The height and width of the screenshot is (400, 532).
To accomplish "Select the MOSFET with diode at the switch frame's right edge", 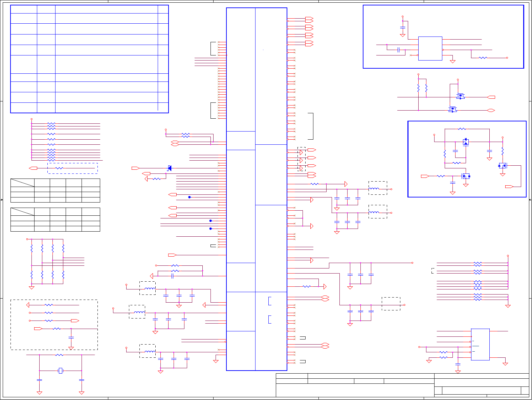I will [x=503, y=166].
